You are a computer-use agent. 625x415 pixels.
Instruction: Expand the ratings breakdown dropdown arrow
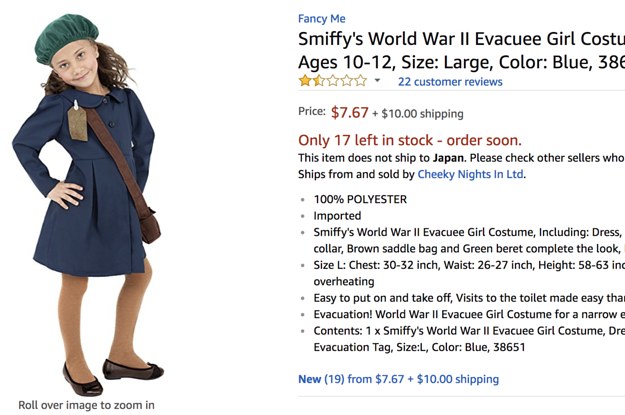(x=377, y=81)
